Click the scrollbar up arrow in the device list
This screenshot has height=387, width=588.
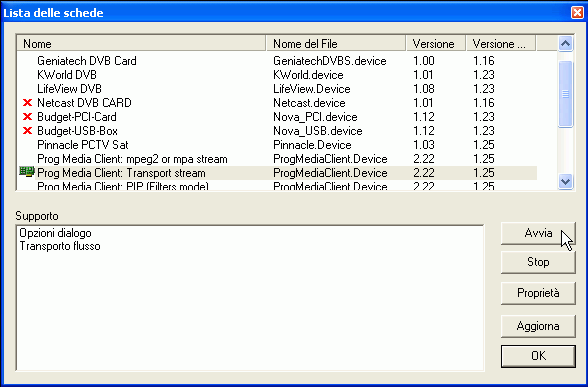tap(565, 44)
